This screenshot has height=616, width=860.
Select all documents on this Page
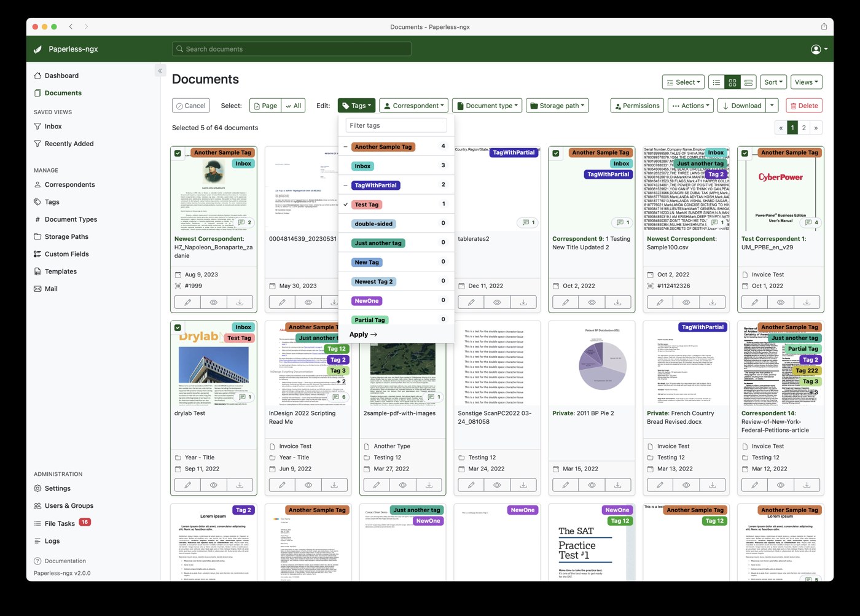[x=265, y=106]
